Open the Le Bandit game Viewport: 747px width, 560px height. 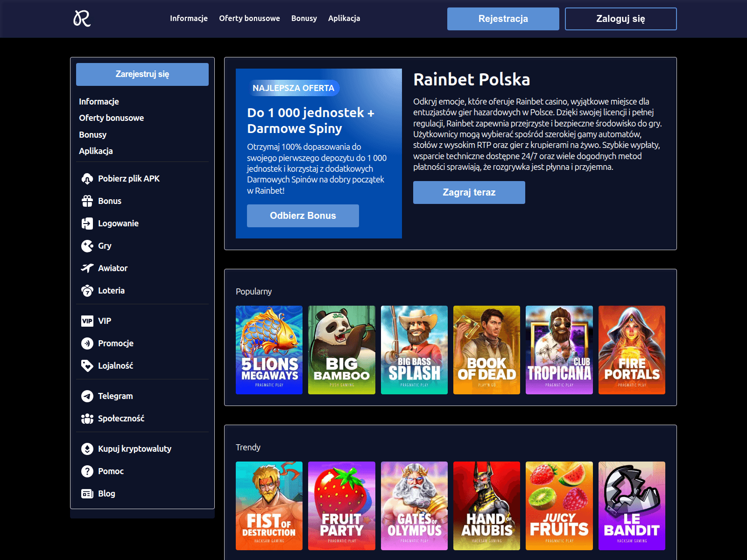[632, 506]
